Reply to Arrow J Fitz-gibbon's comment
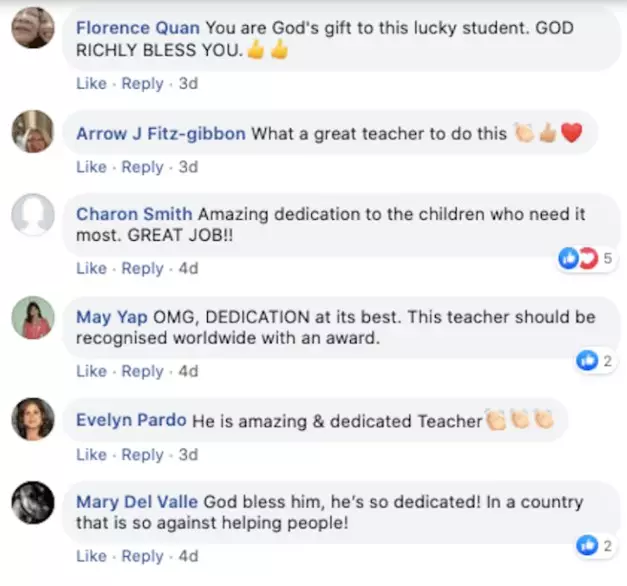 (x=142, y=167)
